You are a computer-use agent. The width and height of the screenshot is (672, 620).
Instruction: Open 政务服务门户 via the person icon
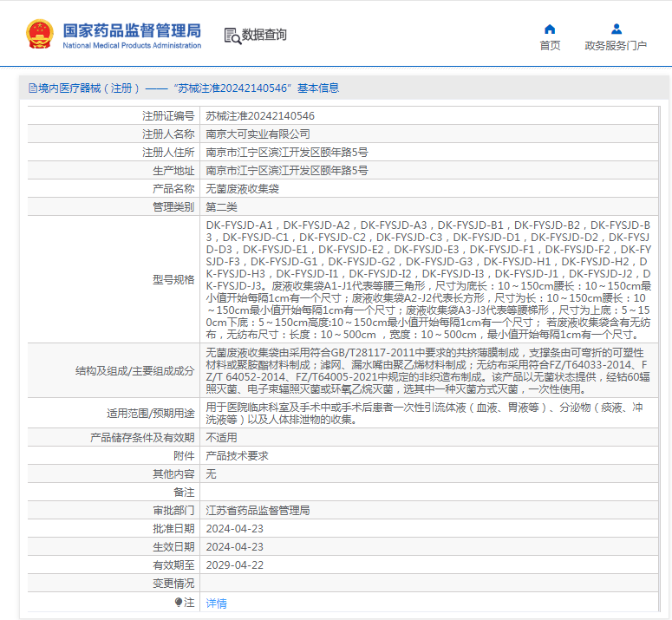click(617, 29)
